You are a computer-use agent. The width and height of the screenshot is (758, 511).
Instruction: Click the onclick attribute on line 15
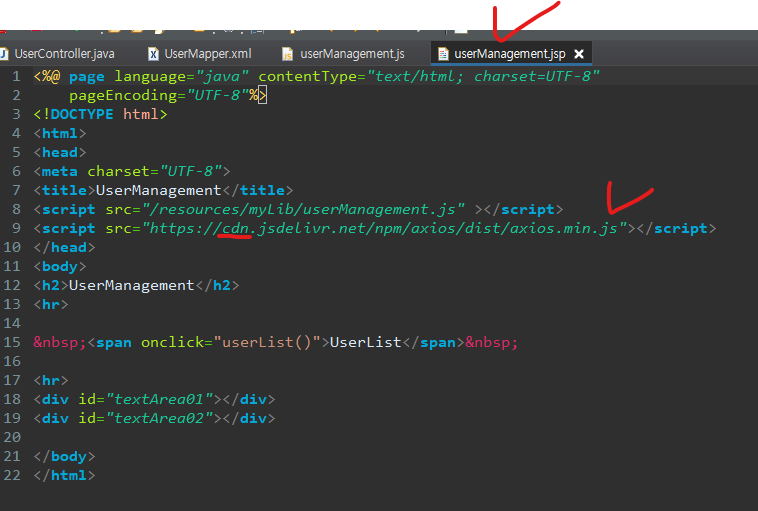[x=173, y=342]
